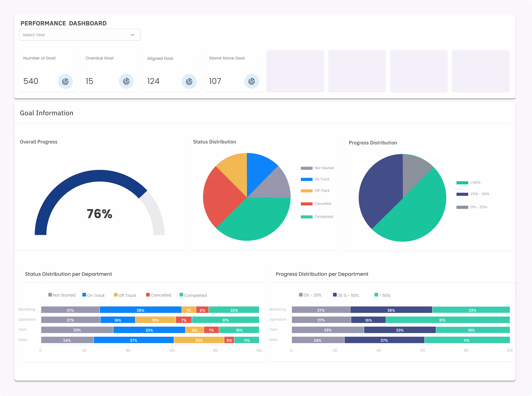
Task: Toggle 0% - 25% in Progress Distribution pie legend
Action: (x=472, y=207)
